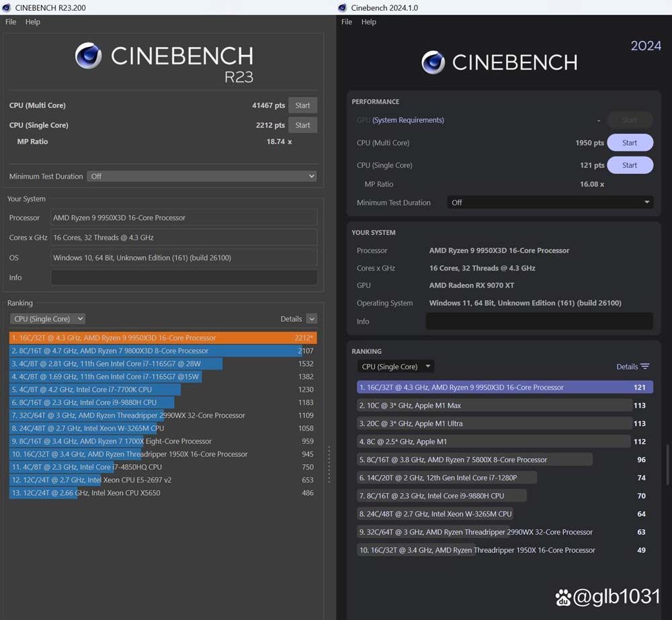
Task: Click the Cinebench 2024 score 1950 pts
Action: pyautogui.click(x=590, y=143)
